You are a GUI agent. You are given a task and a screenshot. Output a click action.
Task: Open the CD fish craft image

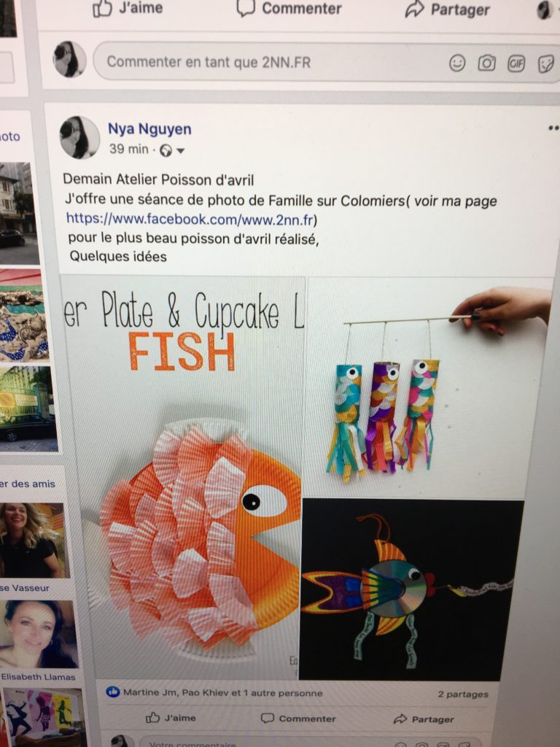pyautogui.click(x=412, y=589)
